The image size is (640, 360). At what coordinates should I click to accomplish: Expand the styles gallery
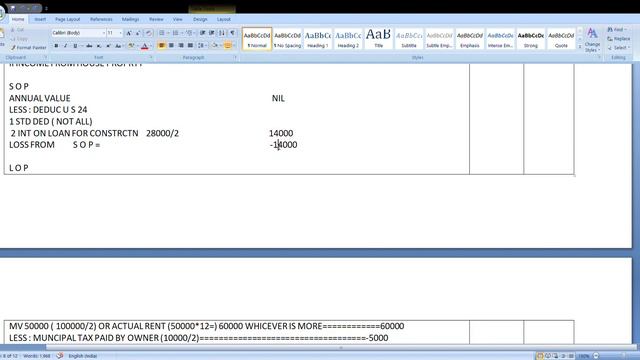click(580, 47)
